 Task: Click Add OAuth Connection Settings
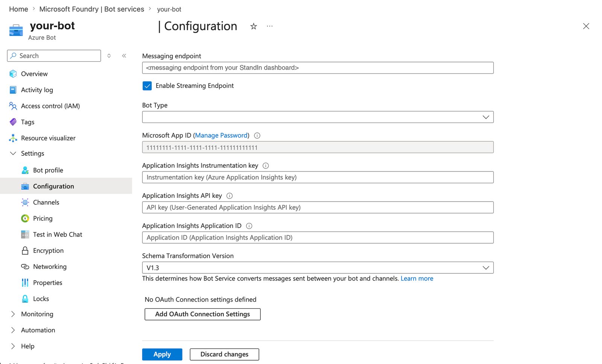(202, 314)
